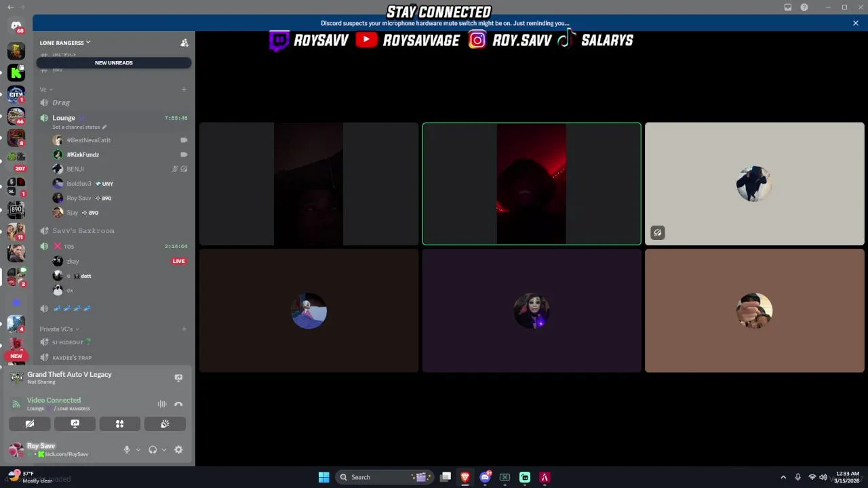The width and height of the screenshot is (868, 488).
Task: Toggle camera off with the video button
Action: [x=30, y=424]
